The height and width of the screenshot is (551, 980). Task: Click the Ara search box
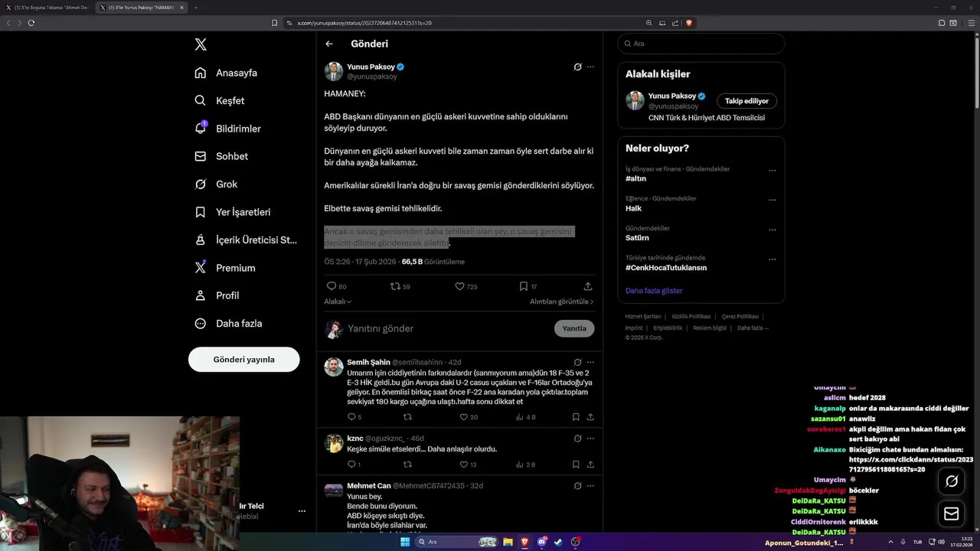tap(701, 44)
